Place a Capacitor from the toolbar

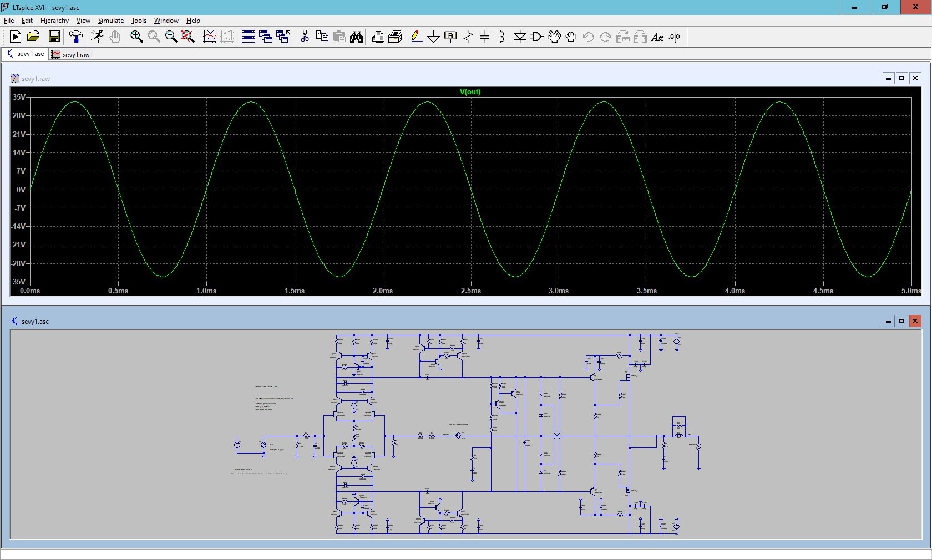(485, 37)
